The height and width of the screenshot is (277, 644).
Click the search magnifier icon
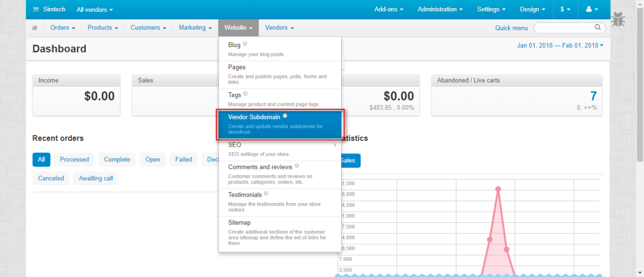598,27
